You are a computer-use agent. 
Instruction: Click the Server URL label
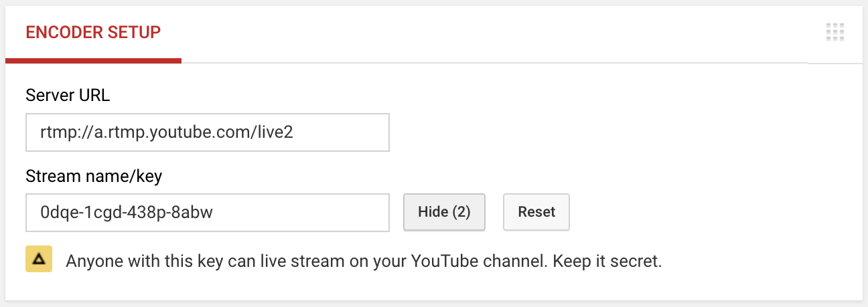[68, 96]
